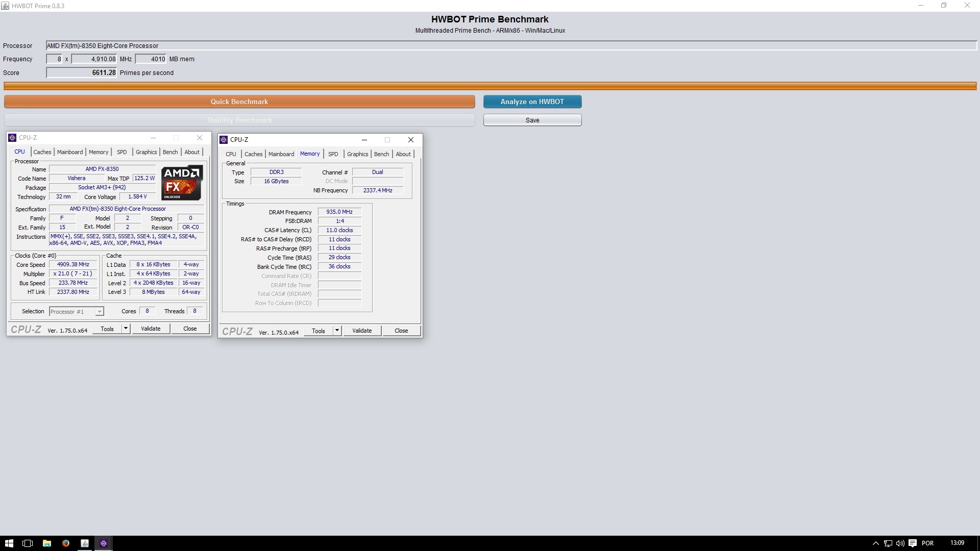The image size is (980, 551).
Task: Open Mainboard tab in left CPU-Z
Action: click(x=70, y=152)
